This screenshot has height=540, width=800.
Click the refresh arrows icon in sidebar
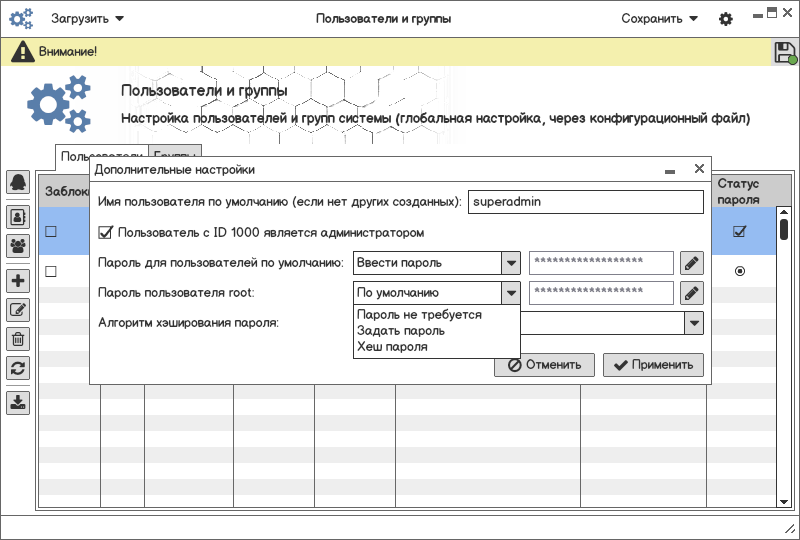click(18, 368)
